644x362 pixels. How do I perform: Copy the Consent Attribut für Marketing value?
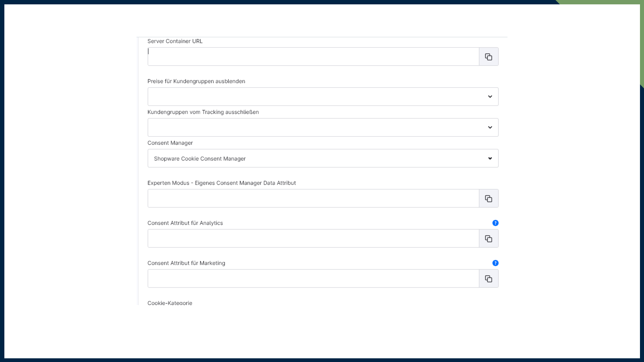[x=488, y=279]
